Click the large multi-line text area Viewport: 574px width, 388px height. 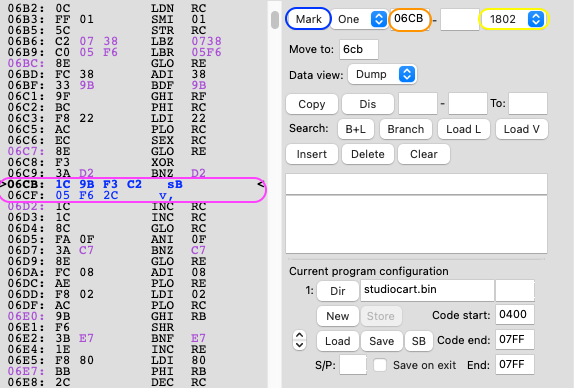[x=416, y=224]
